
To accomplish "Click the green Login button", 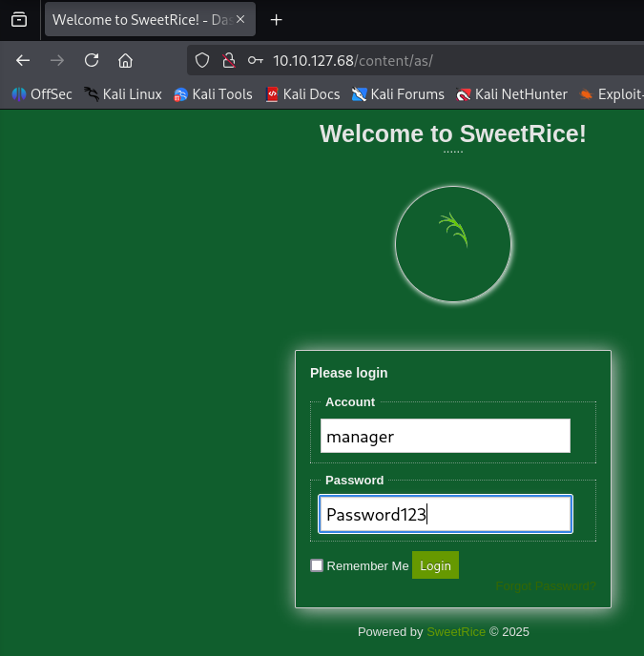I will [x=435, y=565].
